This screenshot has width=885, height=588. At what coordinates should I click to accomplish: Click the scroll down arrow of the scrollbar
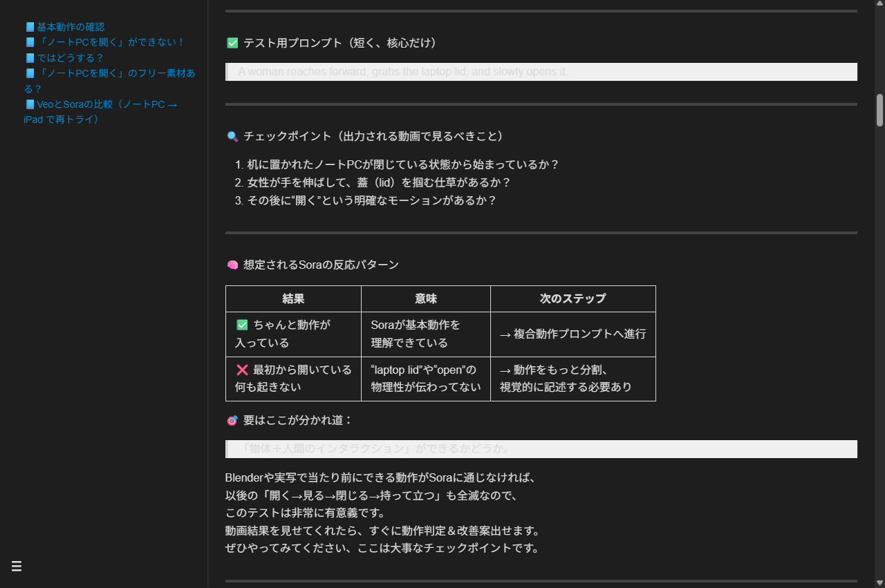tap(879, 583)
